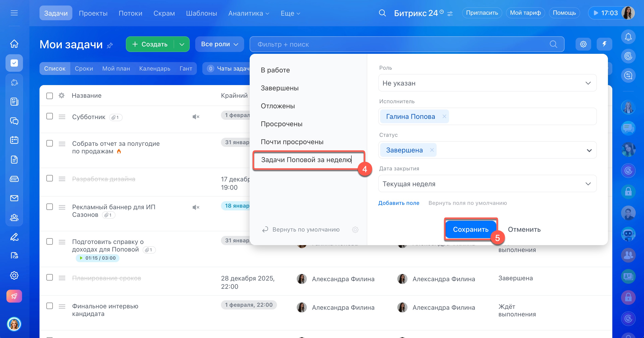The width and height of the screenshot is (644, 338).
Task: Check the Субботник task checkbox
Action: (50, 116)
